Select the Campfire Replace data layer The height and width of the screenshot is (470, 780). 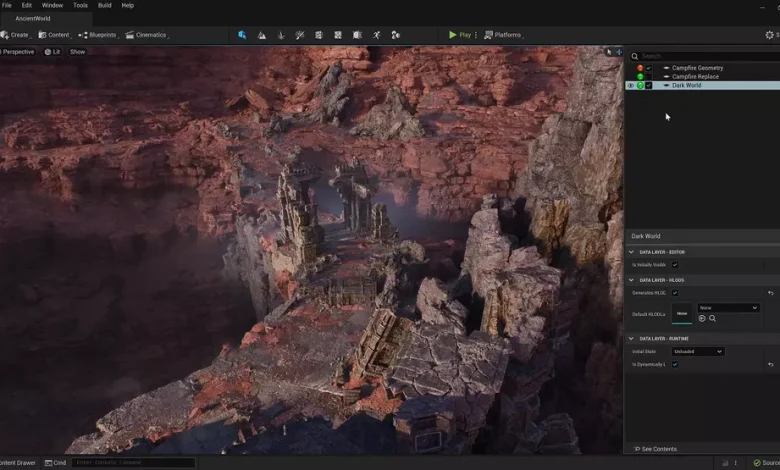tap(697, 77)
